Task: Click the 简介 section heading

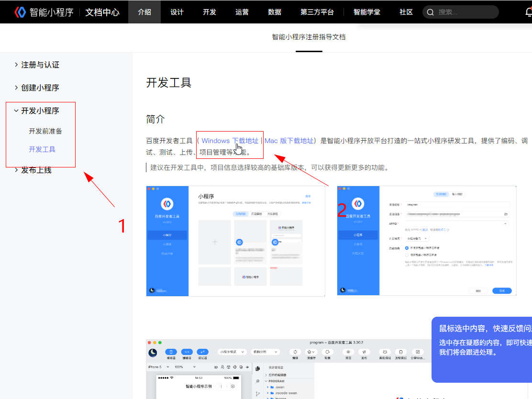Action: click(155, 119)
